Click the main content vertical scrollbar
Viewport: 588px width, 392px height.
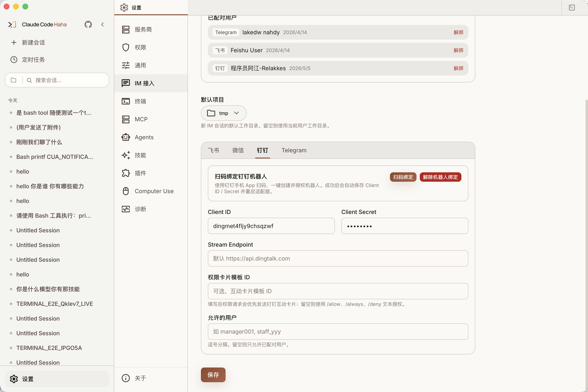coord(587,245)
